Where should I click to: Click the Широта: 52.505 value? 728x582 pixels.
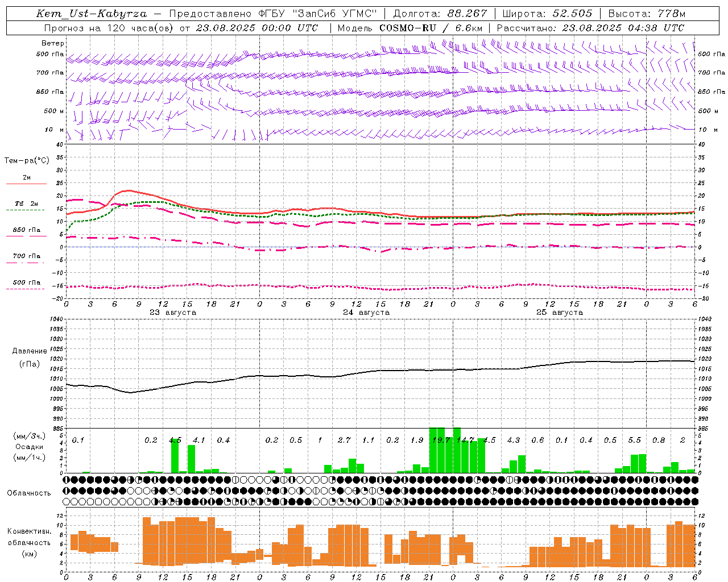[547, 14]
